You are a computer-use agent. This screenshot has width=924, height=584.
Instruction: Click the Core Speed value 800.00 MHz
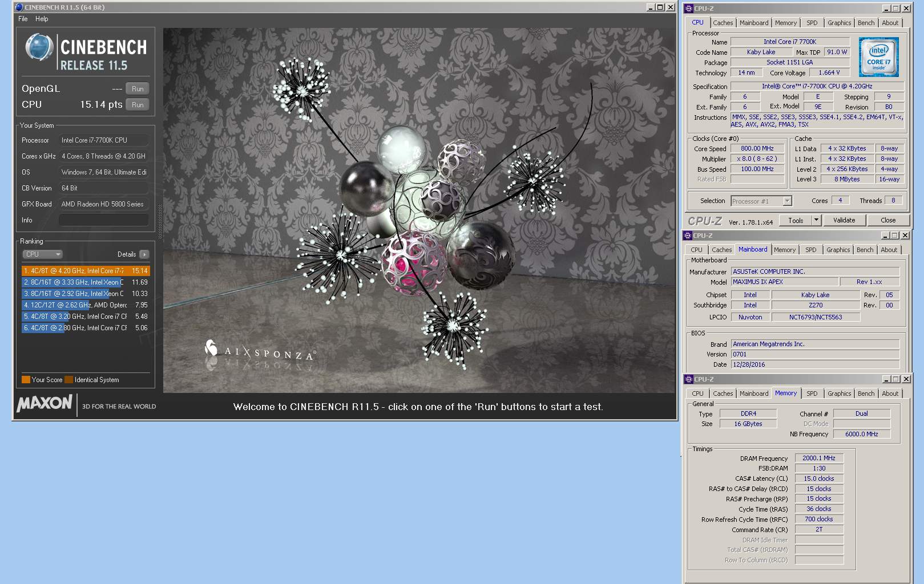pos(757,148)
